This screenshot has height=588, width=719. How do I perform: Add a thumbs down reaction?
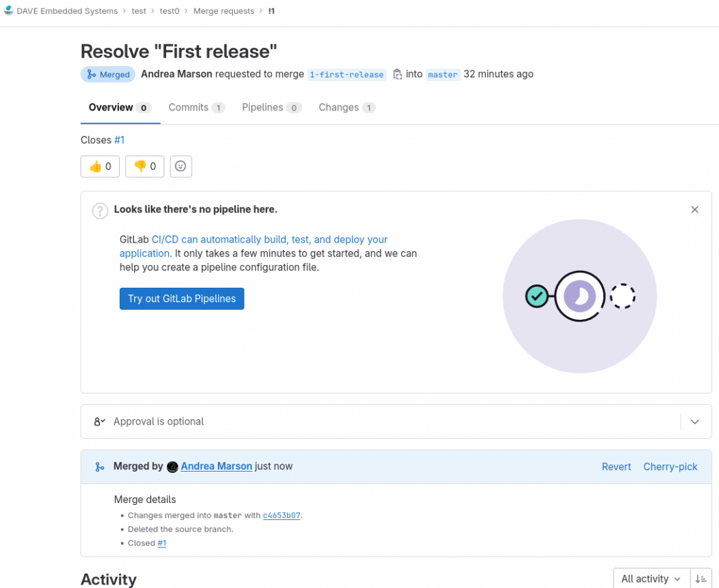[x=145, y=166]
